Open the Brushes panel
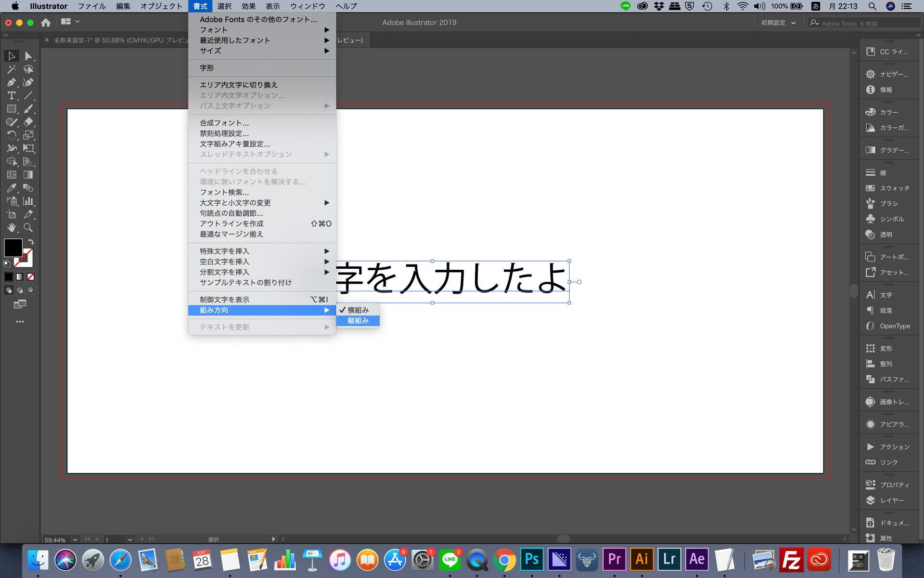This screenshot has height=578, width=924. 887,203
